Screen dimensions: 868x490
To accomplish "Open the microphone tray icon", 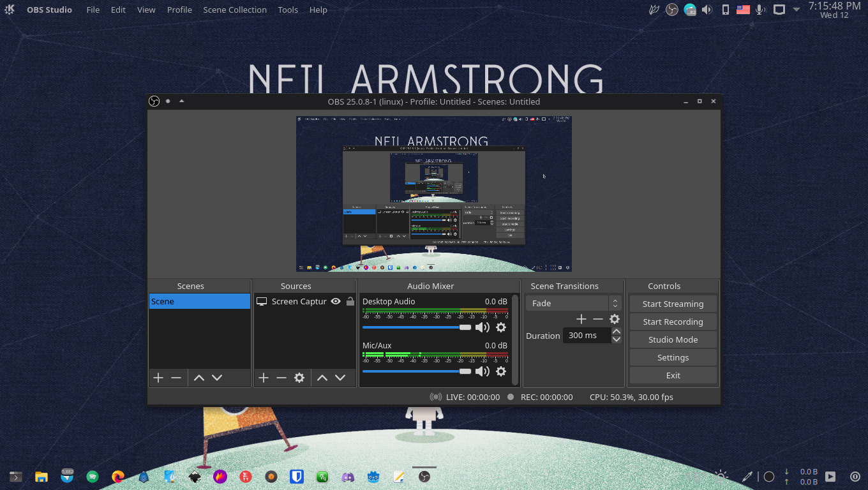I will tap(760, 10).
